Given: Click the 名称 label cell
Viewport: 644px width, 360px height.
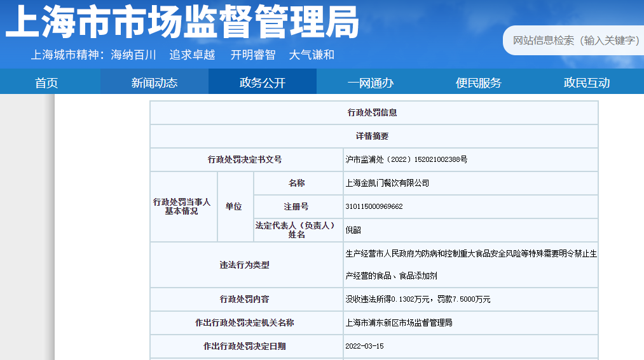Looking at the screenshot, I should [x=298, y=183].
